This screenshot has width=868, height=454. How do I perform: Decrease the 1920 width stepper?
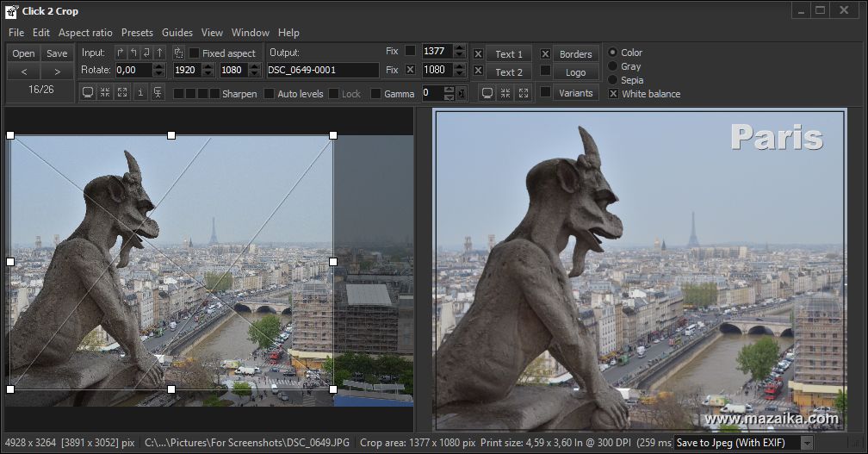click(208, 73)
